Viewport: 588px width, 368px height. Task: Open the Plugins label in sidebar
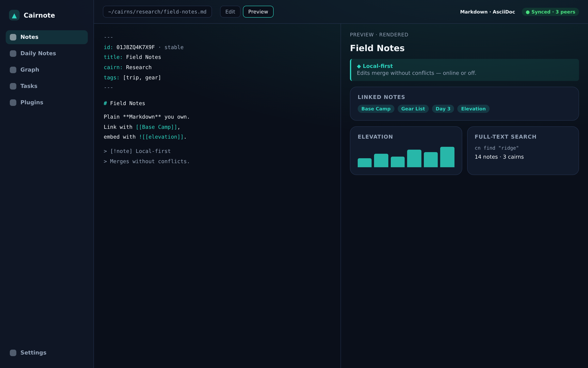coord(32,102)
